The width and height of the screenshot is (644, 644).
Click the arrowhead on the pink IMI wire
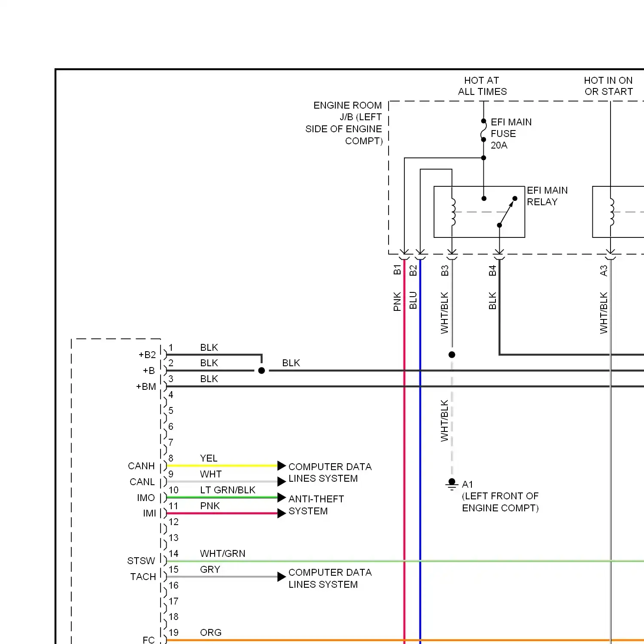click(x=282, y=513)
